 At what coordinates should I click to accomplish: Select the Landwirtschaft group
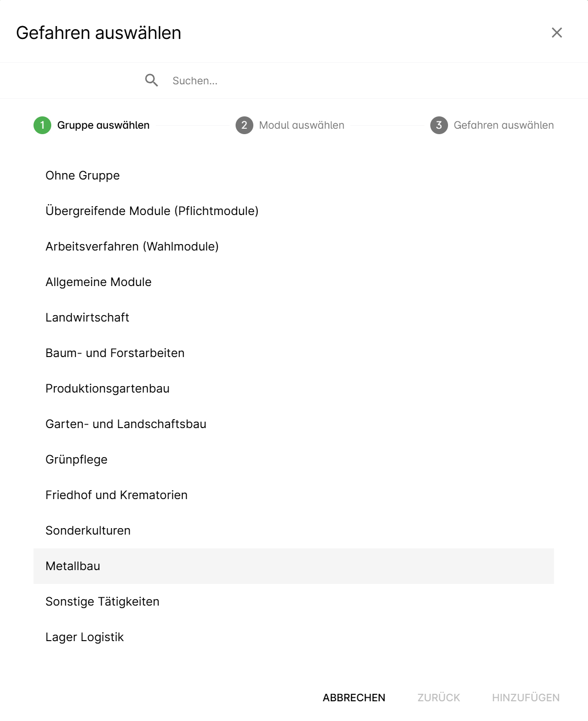click(87, 318)
